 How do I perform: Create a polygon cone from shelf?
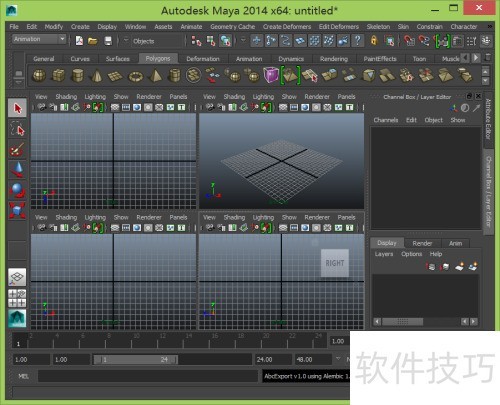click(x=97, y=76)
